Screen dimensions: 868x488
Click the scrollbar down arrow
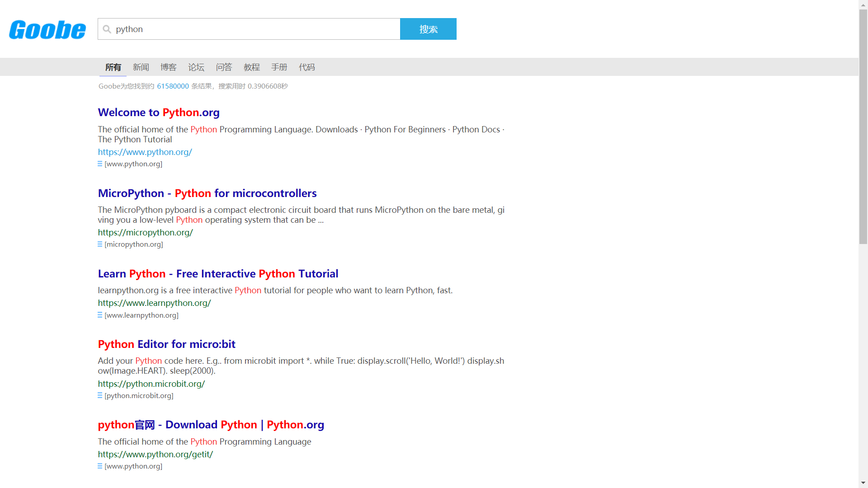click(863, 483)
